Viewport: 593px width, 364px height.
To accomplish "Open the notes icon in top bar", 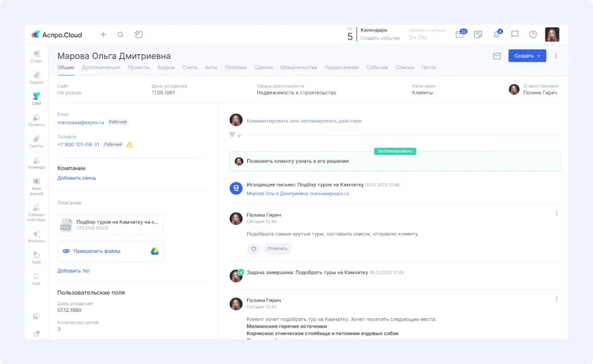I will click(478, 34).
